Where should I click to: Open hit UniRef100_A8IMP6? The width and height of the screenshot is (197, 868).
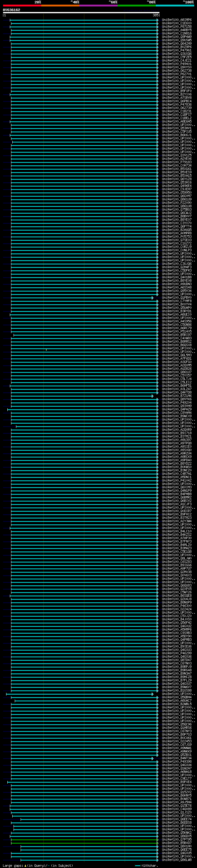[177, 20]
